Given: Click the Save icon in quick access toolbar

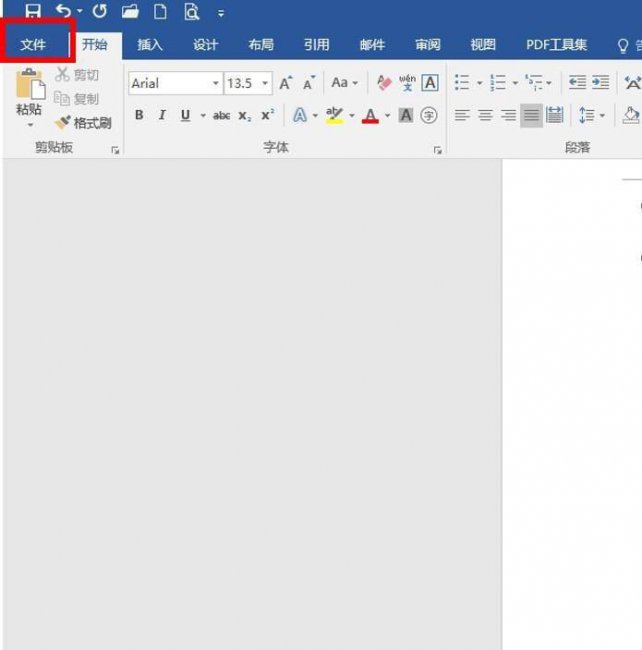Looking at the screenshot, I should [x=33, y=10].
